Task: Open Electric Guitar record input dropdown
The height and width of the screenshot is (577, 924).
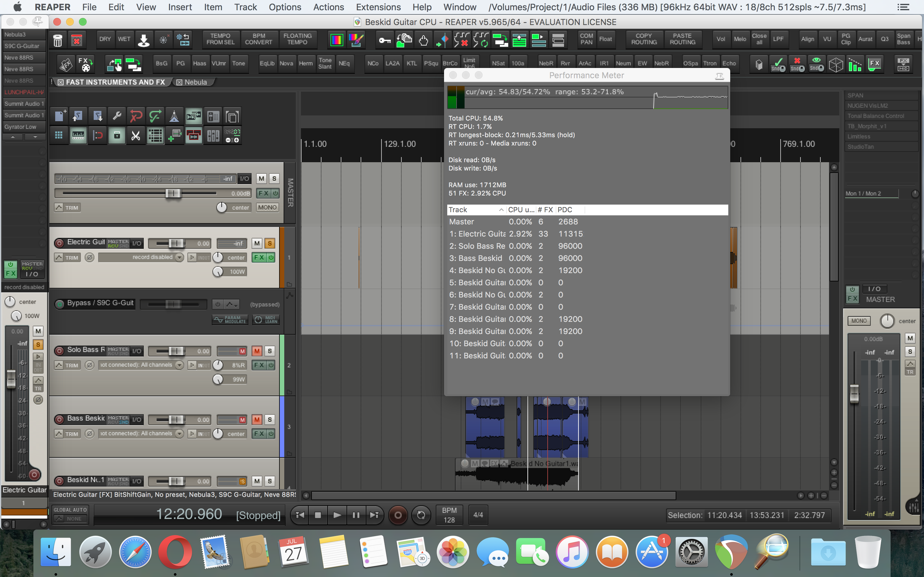Action: pos(179,258)
